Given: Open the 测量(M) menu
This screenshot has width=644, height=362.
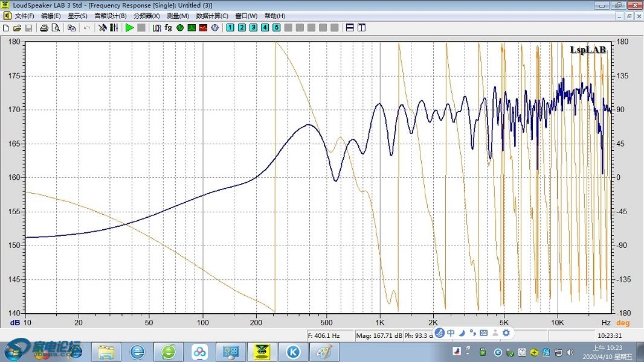Looking at the screenshot, I should coord(178,16).
